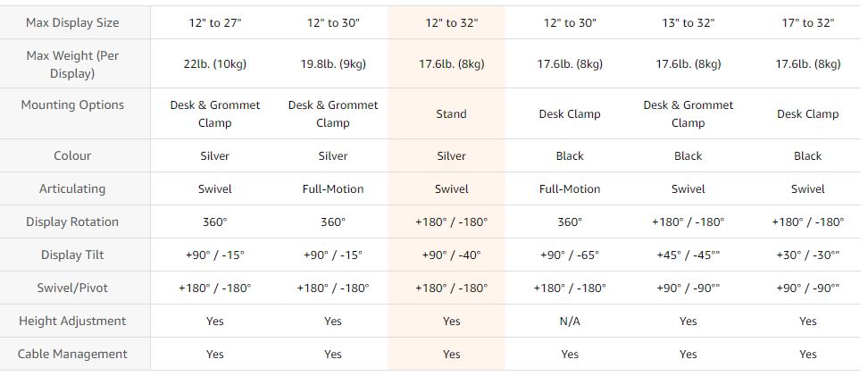Click the Max Display Size row header
This screenshot has height=376, width=868.
click(72, 22)
